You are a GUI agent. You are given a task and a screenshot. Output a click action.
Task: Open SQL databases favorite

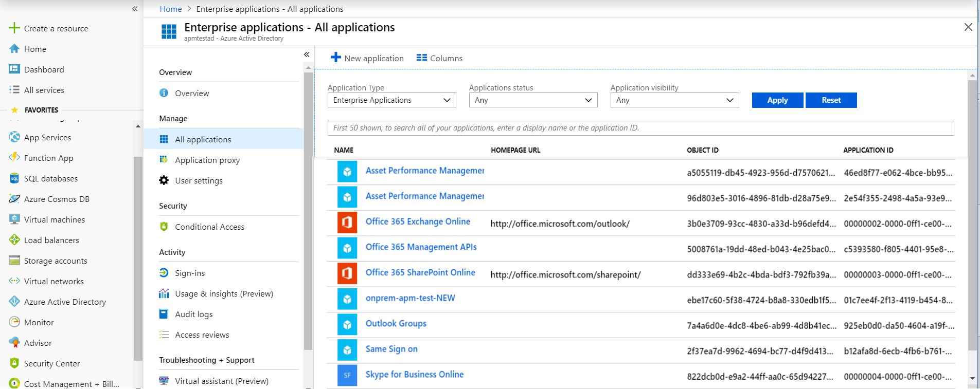point(51,178)
